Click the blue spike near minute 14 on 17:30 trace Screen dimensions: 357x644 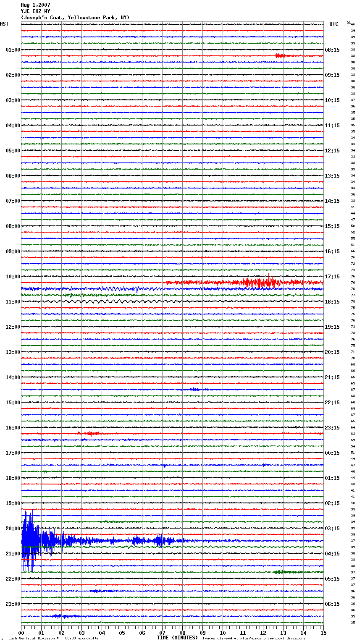[x=304, y=463]
